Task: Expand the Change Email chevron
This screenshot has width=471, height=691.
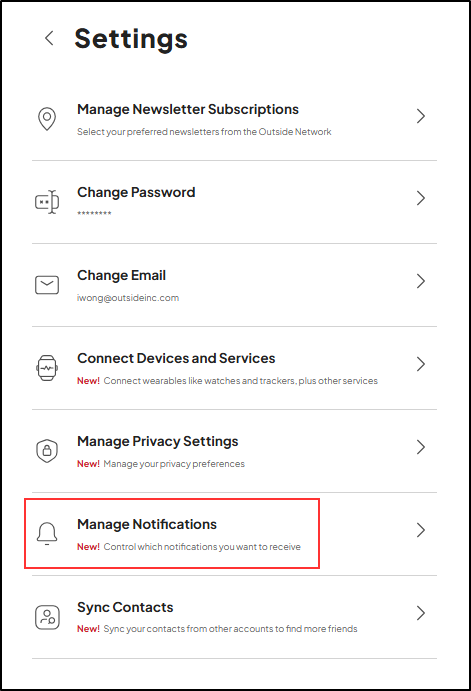Action: 421,281
